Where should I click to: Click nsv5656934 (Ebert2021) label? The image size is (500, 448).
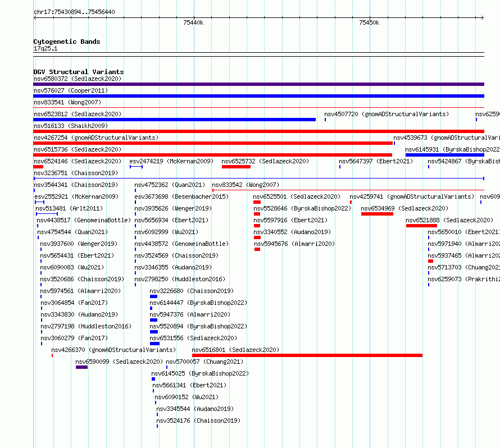pyautogui.click(x=171, y=220)
